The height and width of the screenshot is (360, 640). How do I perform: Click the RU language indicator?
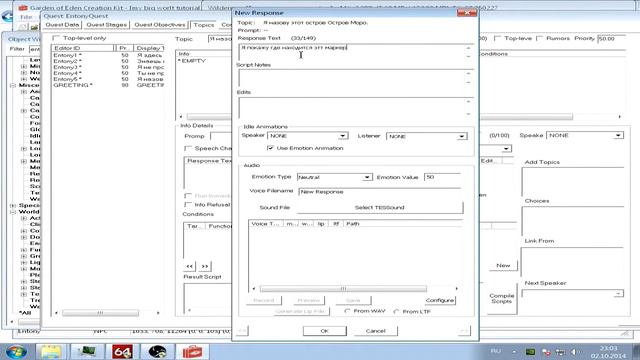point(496,351)
